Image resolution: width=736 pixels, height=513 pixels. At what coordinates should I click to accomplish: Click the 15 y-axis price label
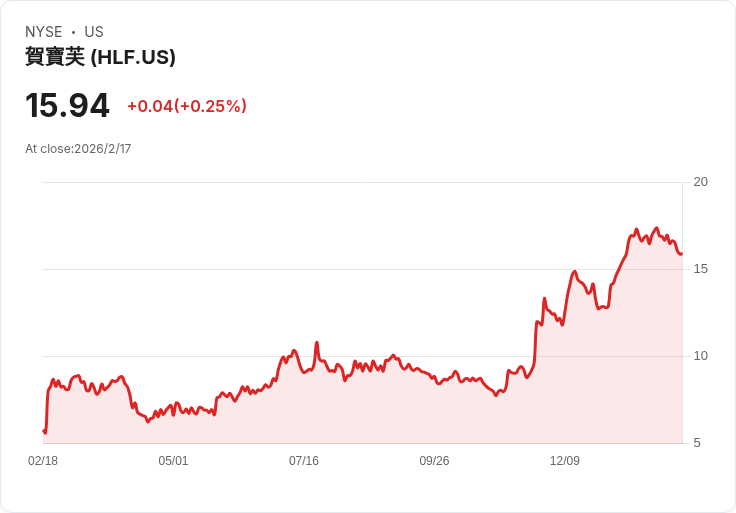pyautogui.click(x=701, y=269)
